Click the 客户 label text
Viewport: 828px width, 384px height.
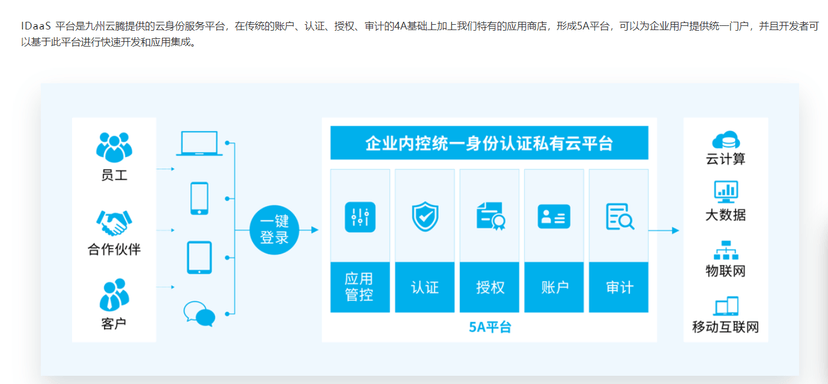pyautogui.click(x=114, y=323)
